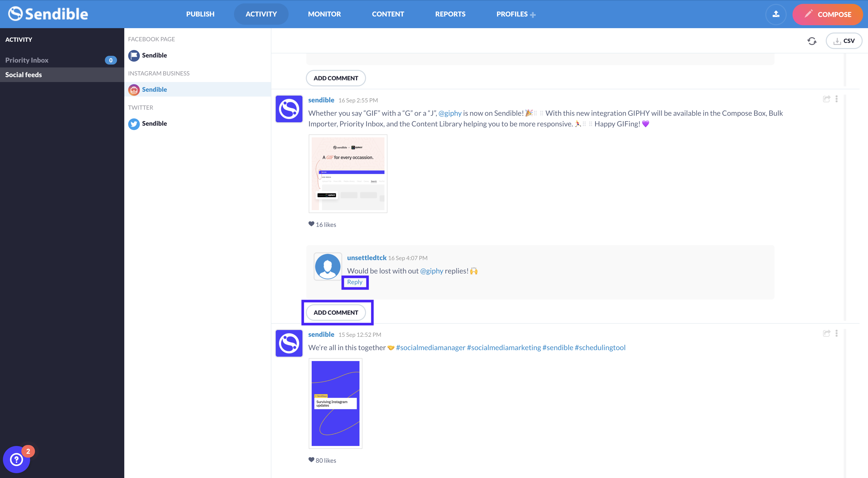
Task: Click the 16 likes text
Action: click(326, 225)
